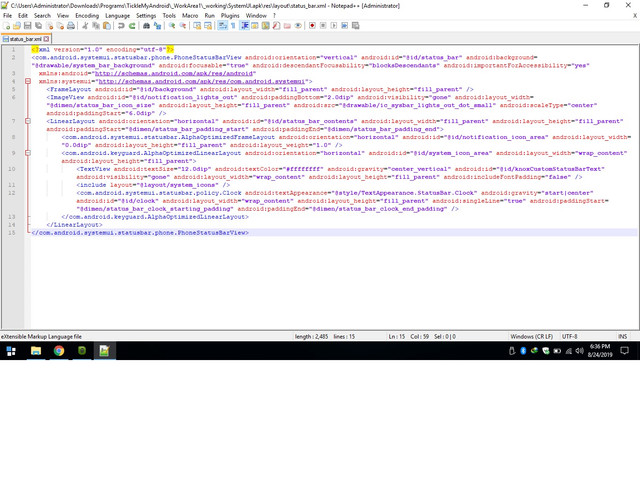This screenshot has width=640, height=484.
Task: Open the Action Center notification icon
Action: click(x=624, y=351)
